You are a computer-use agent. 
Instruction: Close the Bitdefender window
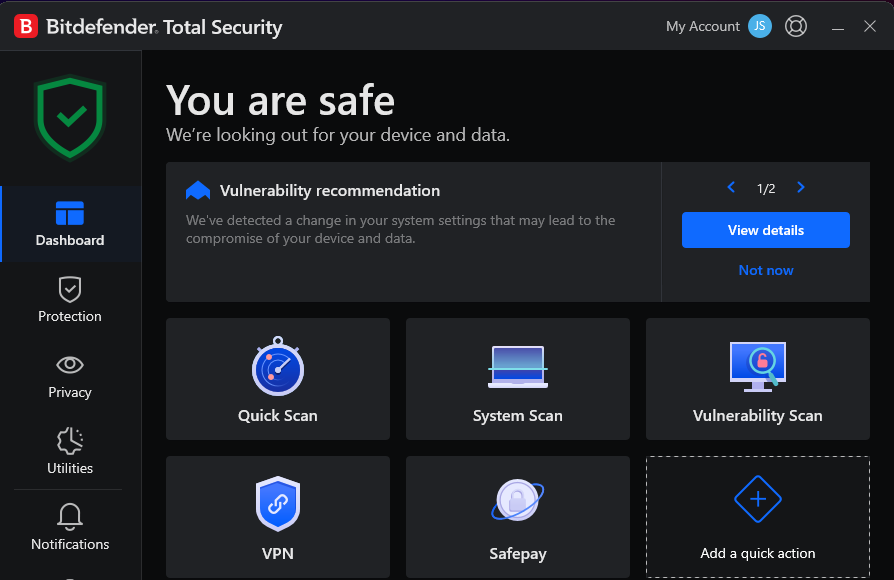(869, 26)
